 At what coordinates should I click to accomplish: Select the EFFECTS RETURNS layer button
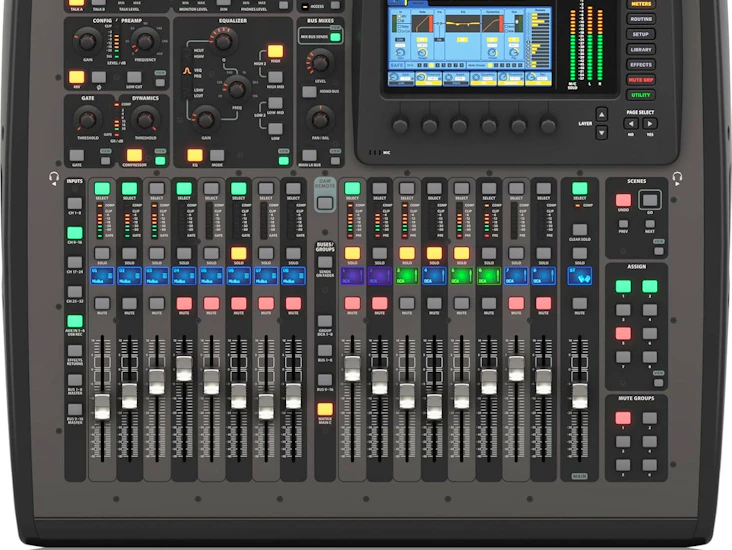click(75, 351)
